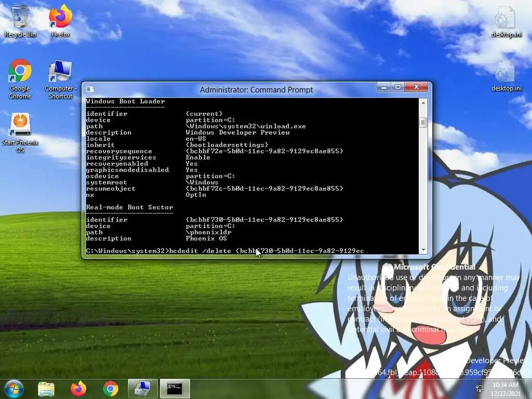Launch the Firefox desktop shortcut

[x=60, y=21]
